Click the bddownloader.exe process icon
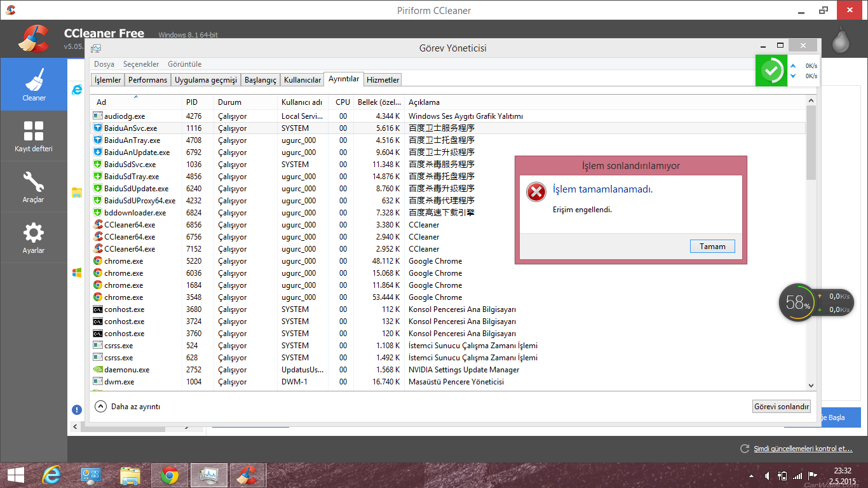The image size is (868, 488). pos(98,213)
